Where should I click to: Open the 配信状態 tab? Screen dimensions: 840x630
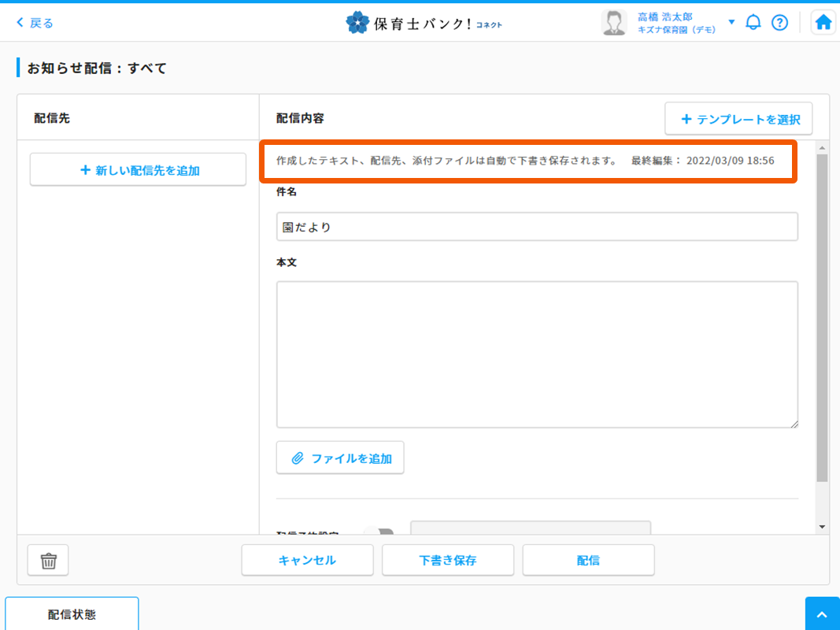point(72,614)
